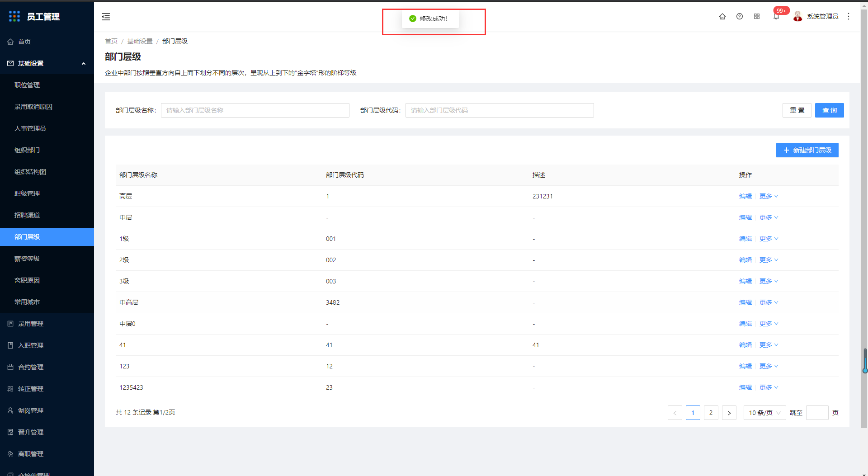Open 转正管理 sidebar section
This screenshot has height=476, width=868.
47,389
